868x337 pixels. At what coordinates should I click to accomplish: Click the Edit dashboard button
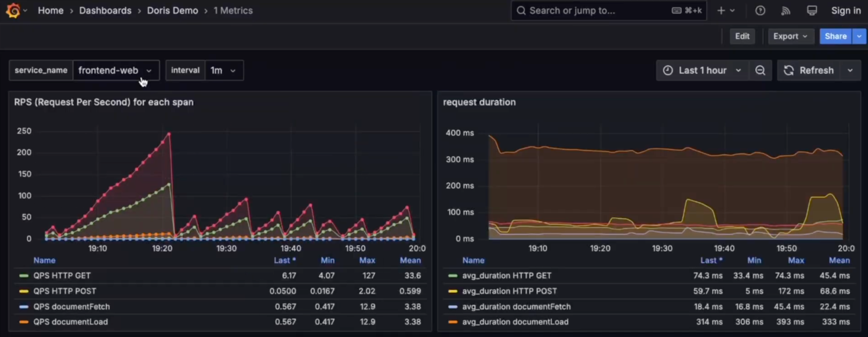tap(742, 36)
